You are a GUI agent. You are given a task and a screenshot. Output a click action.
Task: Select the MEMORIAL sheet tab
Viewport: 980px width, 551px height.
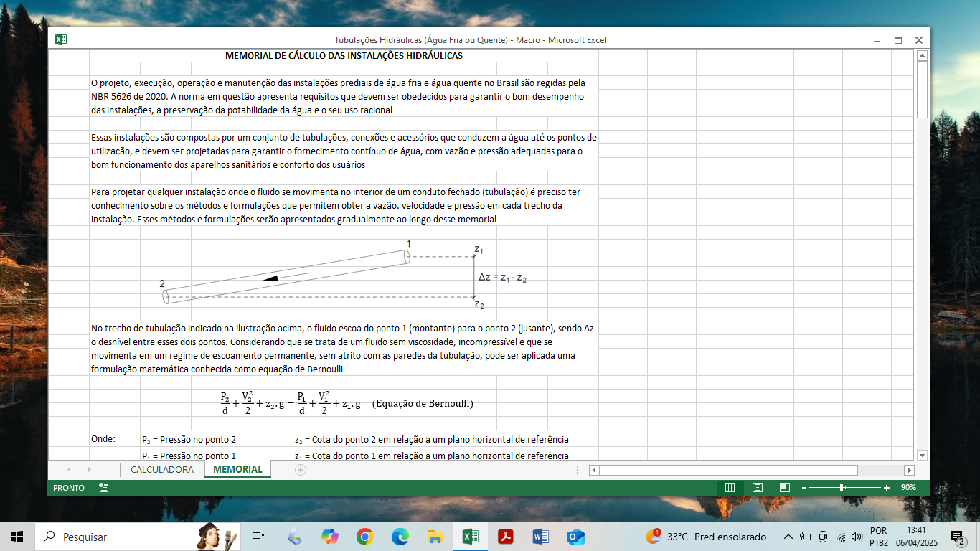[237, 470]
